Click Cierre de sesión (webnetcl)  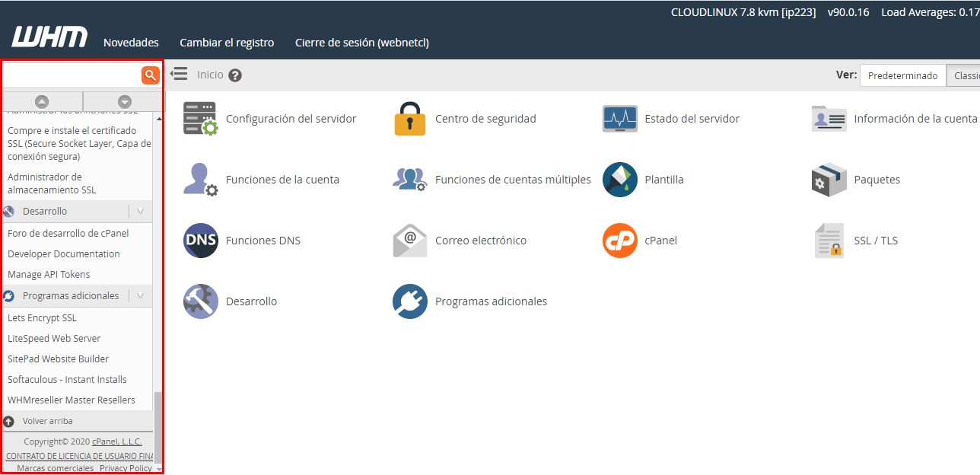coord(361,43)
